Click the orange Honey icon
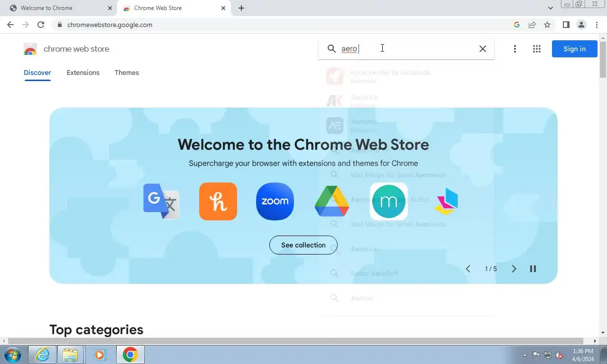The image size is (607, 364). click(218, 201)
